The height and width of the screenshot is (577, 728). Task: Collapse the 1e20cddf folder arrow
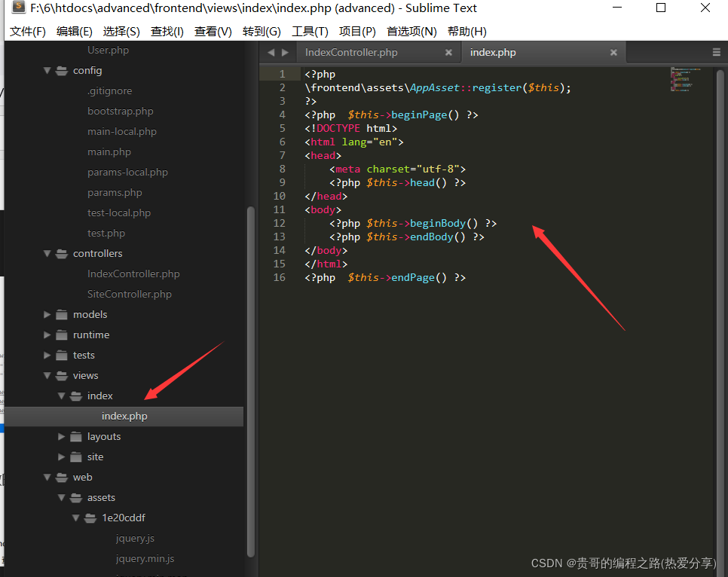(x=75, y=518)
